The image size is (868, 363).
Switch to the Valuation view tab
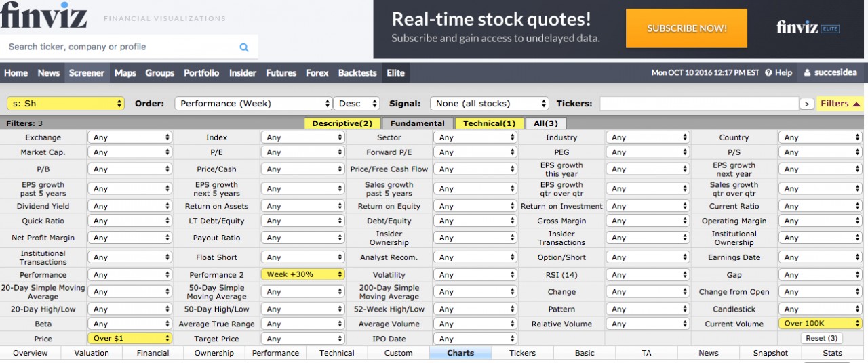point(92,353)
